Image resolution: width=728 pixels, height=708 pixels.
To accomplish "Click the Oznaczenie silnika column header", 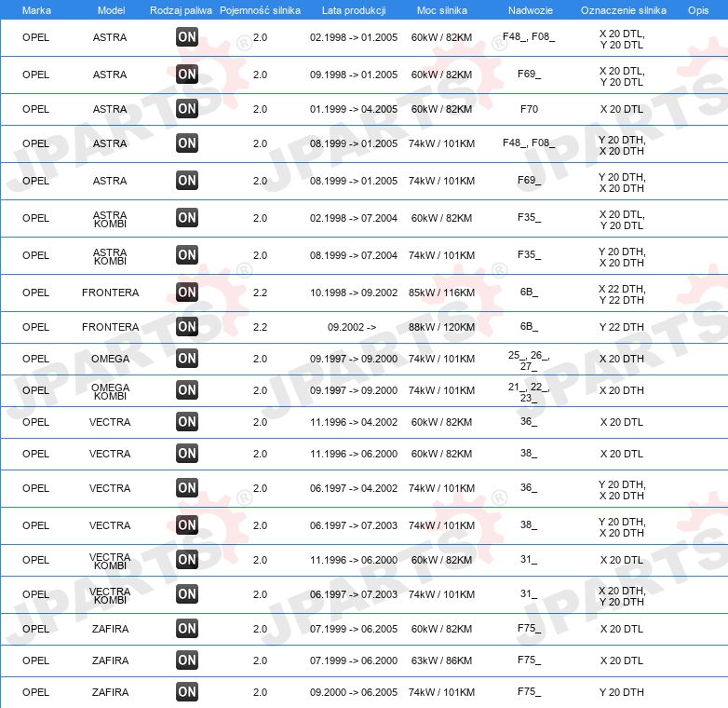I will (x=624, y=10).
